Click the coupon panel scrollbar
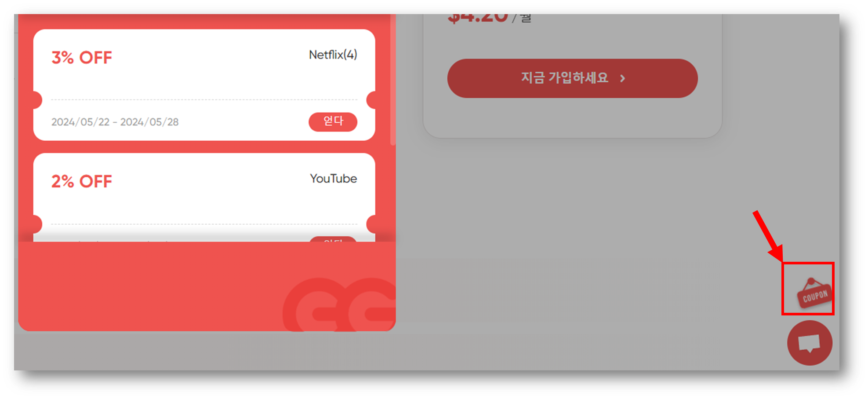868x399 pixels. tap(392, 80)
